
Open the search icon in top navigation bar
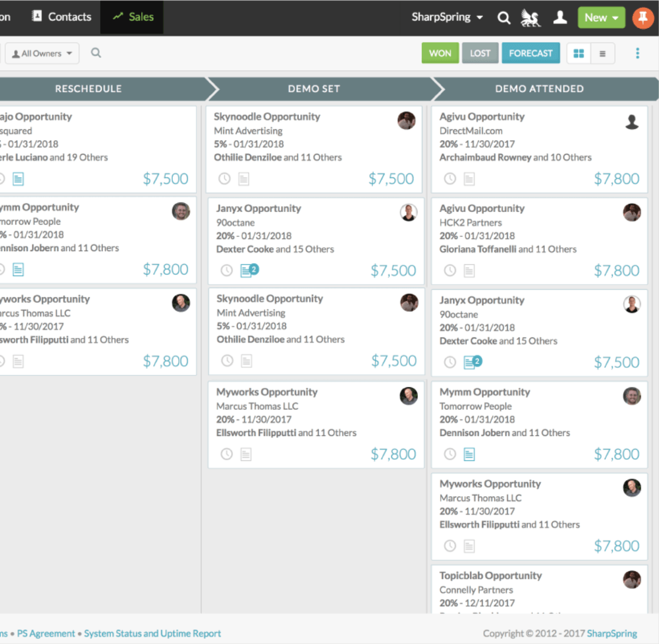[504, 18]
